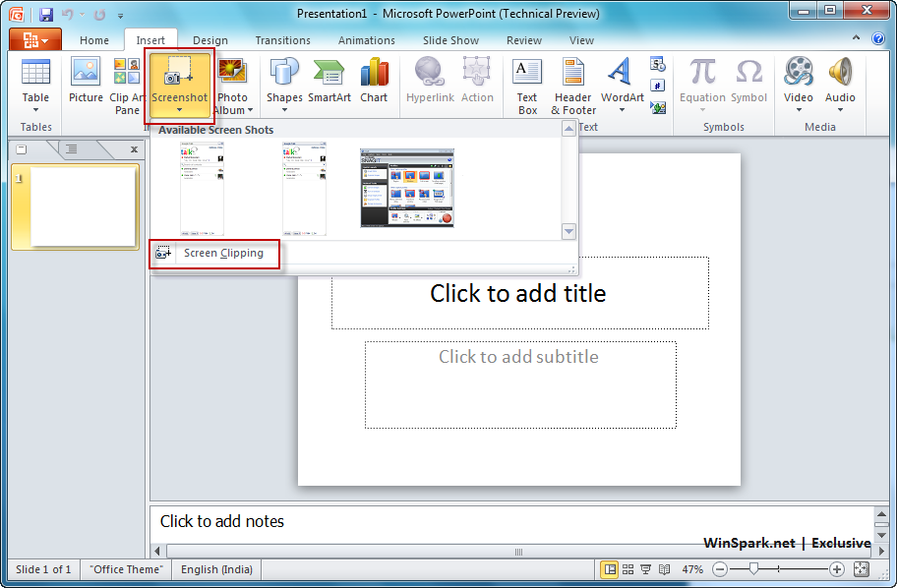Image resolution: width=897 pixels, height=588 pixels.
Task: Click English (India) language indicator
Action: pos(216,569)
